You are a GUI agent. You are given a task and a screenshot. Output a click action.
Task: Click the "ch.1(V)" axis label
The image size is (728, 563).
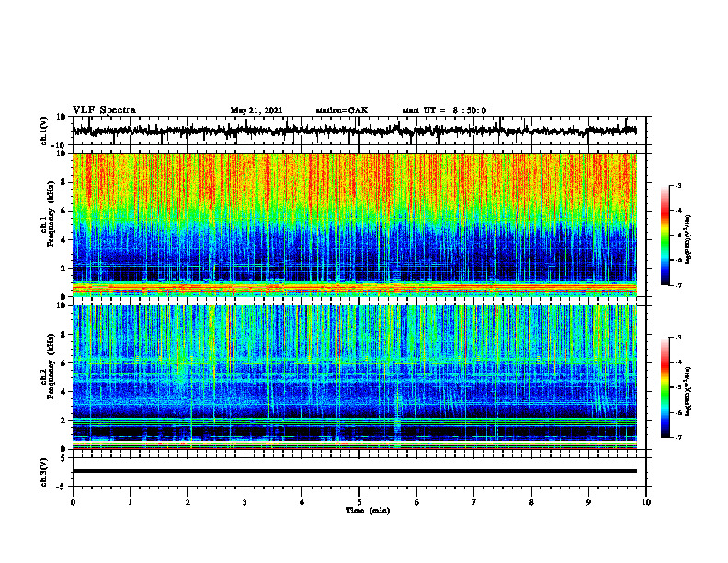pyautogui.click(x=44, y=131)
